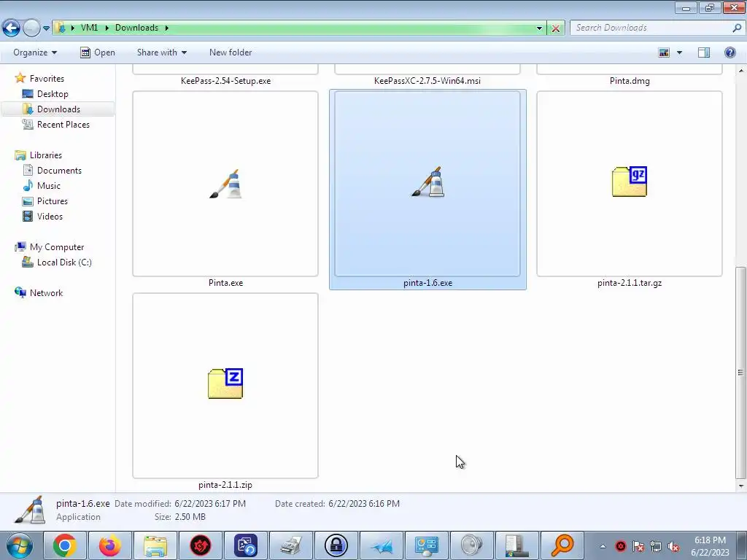Create a New folder
Image resolution: width=747 pixels, height=560 pixels.
(x=231, y=52)
